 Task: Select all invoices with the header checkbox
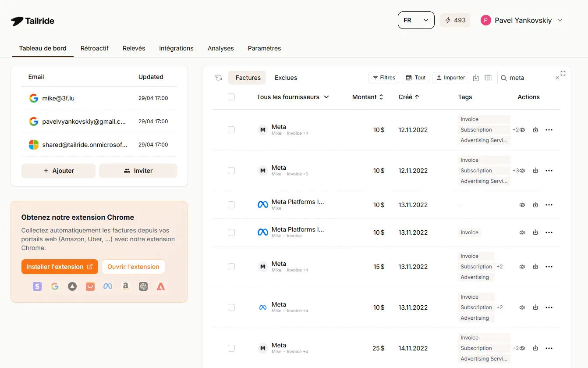[231, 96]
